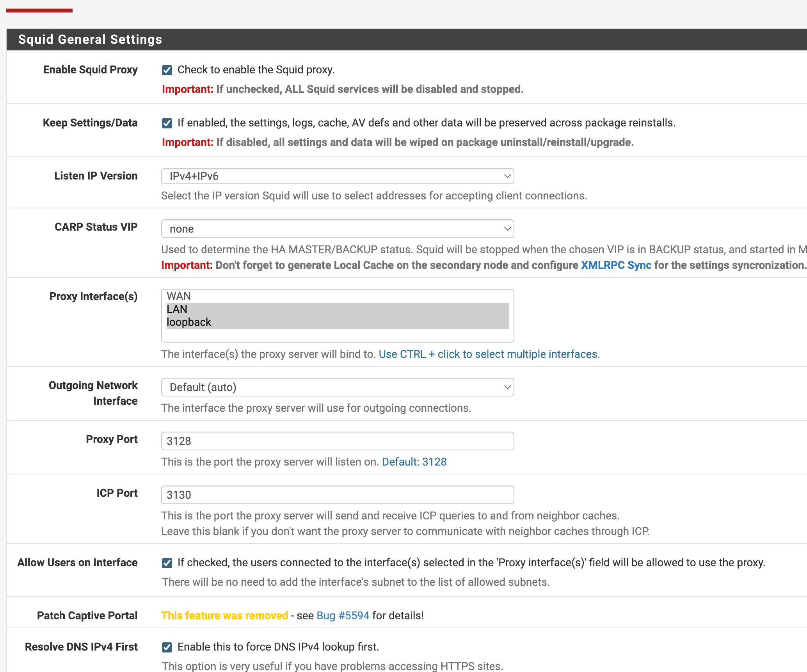Image resolution: width=807 pixels, height=672 pixels.
Task: Click the 'Listen IP Version' label
Action: [96, 176]
